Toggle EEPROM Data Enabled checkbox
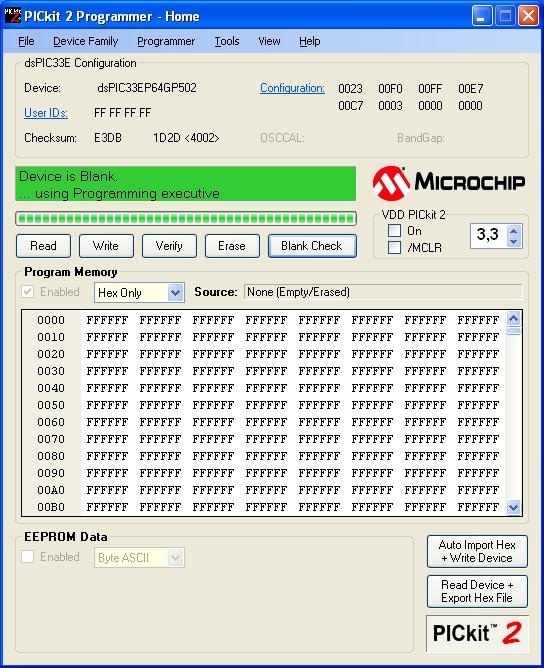This screenshot has width=544, height=668. click(28, 556)
